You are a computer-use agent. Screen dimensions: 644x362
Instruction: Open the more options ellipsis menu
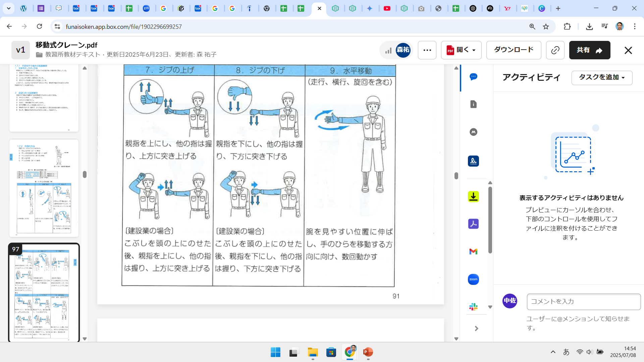[x=427, y=50]
